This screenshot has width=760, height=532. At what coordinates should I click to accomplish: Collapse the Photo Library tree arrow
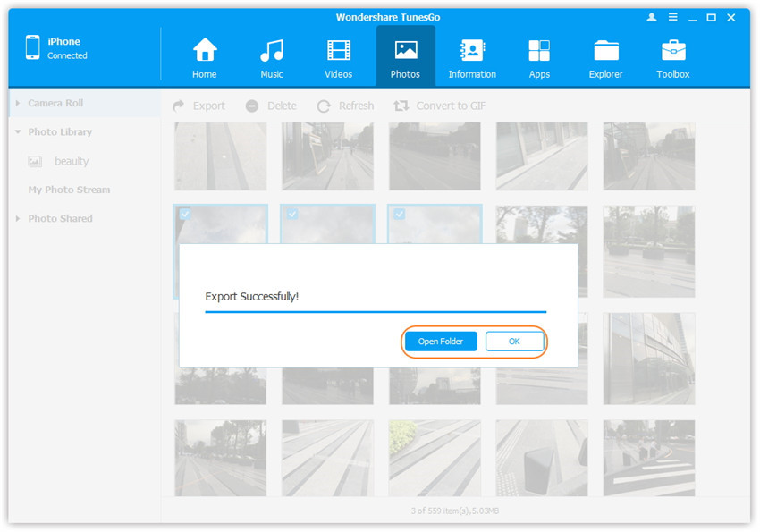click(x=18, y=132)
